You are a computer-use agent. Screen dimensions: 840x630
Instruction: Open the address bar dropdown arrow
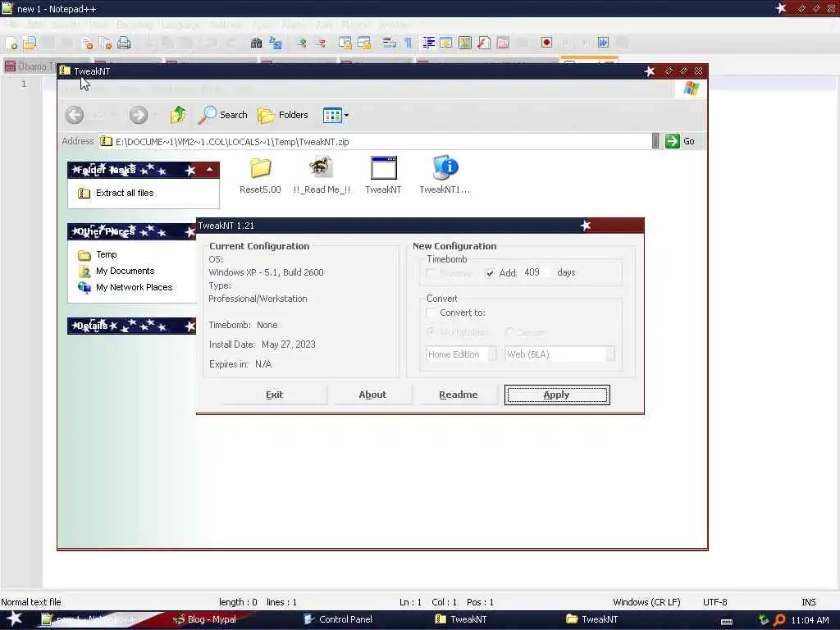[x=655, y=141]
